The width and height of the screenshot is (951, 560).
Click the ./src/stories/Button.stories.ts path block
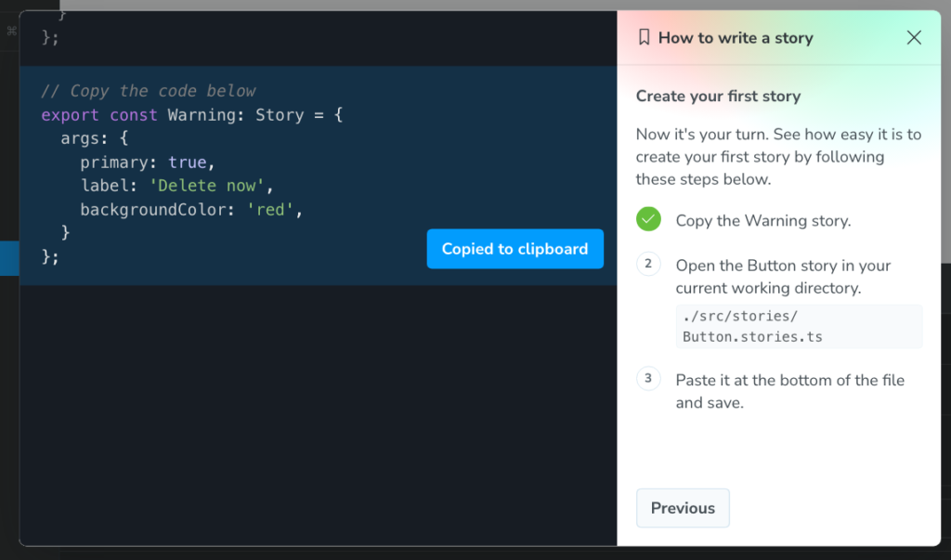click(x=799, y=326)
